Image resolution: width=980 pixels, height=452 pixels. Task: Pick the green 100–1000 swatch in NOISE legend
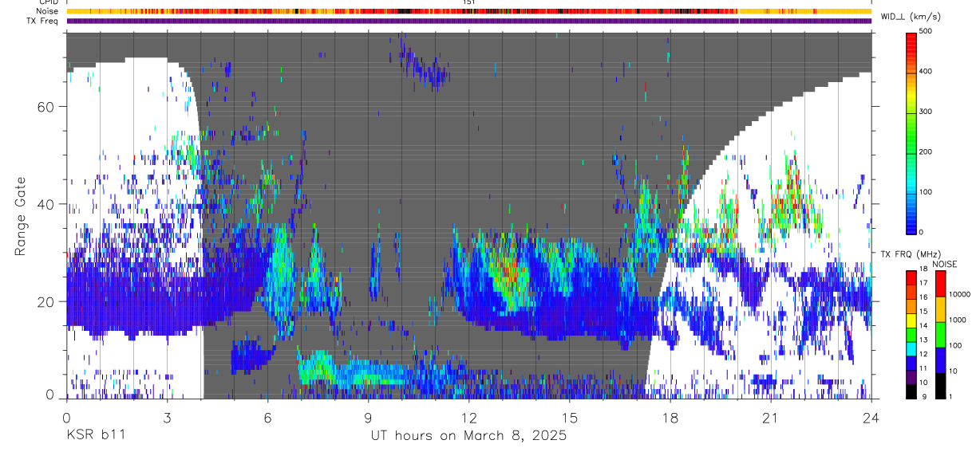coord(940,335)
